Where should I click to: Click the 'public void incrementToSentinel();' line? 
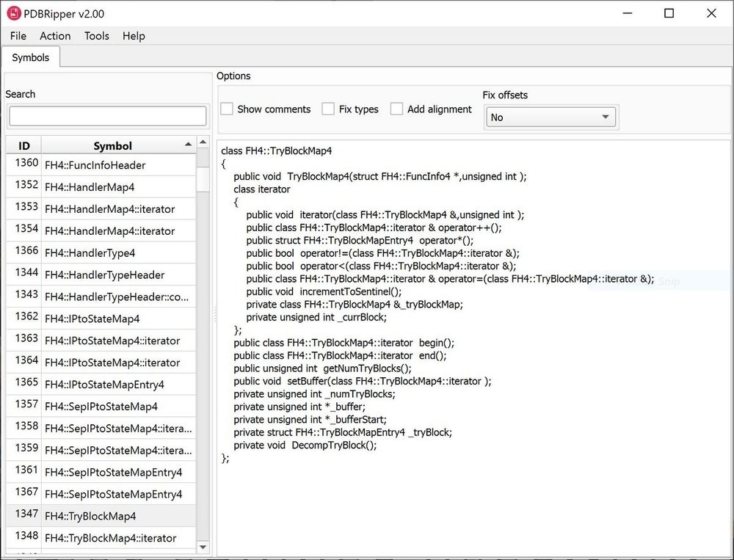[324, 291]
